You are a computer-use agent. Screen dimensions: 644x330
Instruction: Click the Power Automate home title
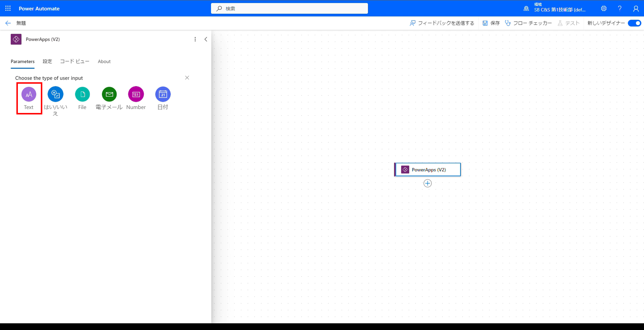pyautogui.click(x=39, y=8)
